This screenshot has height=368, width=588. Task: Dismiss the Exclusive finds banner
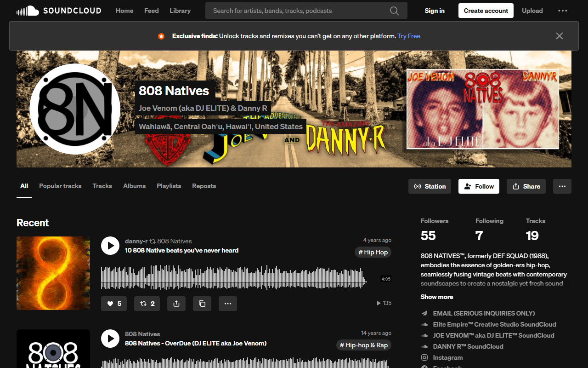tap(559, 36)
